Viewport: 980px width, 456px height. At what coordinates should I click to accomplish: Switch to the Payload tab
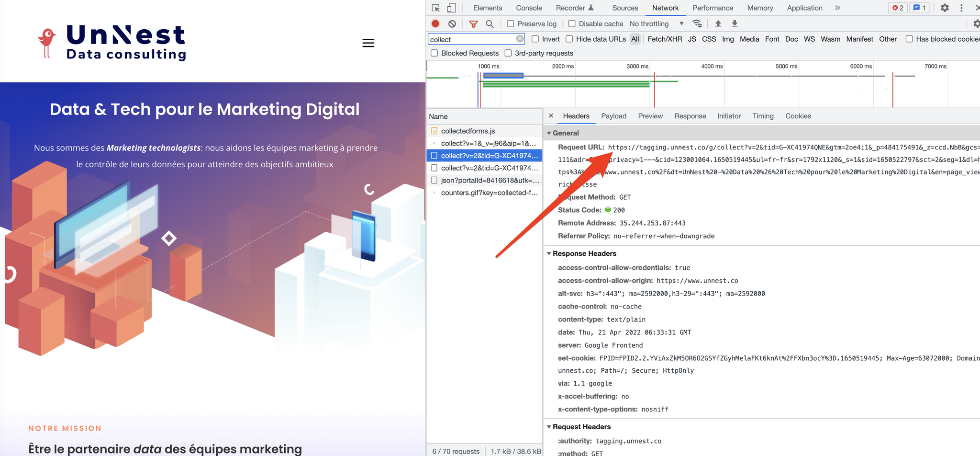tap(613, 116)
